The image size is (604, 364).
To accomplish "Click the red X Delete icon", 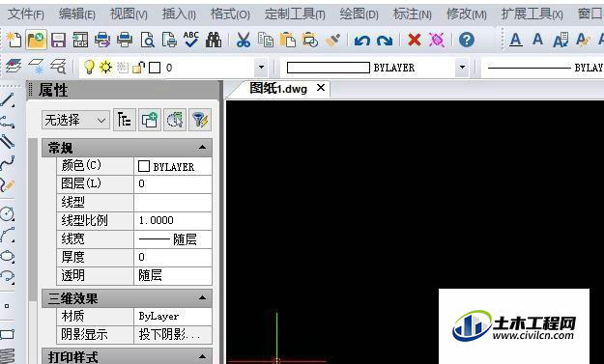I will point(414,40).
